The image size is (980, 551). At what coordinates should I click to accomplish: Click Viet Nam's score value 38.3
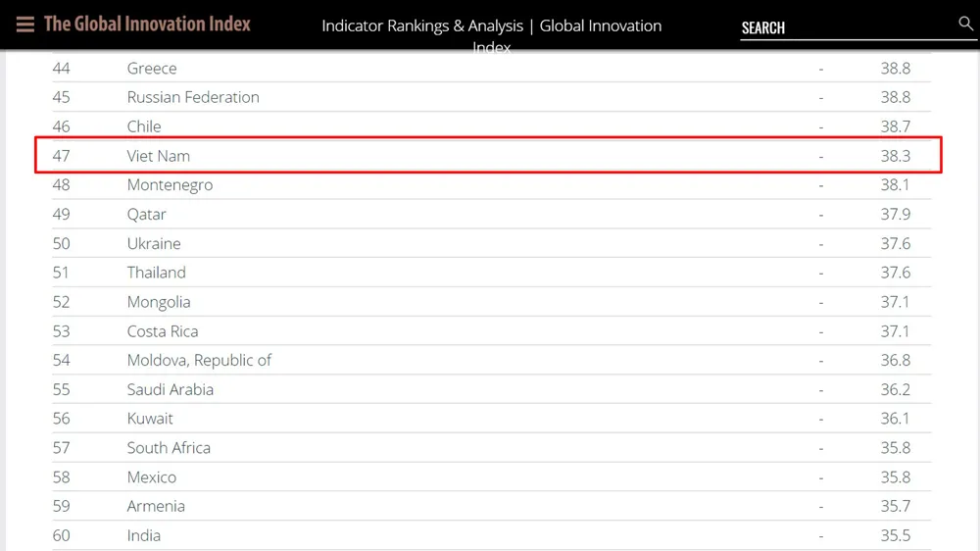click(x=895, y=156)
